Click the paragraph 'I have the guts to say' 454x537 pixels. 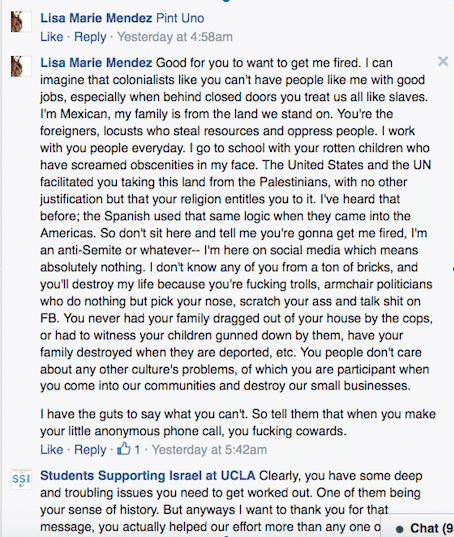pos(238,422)
